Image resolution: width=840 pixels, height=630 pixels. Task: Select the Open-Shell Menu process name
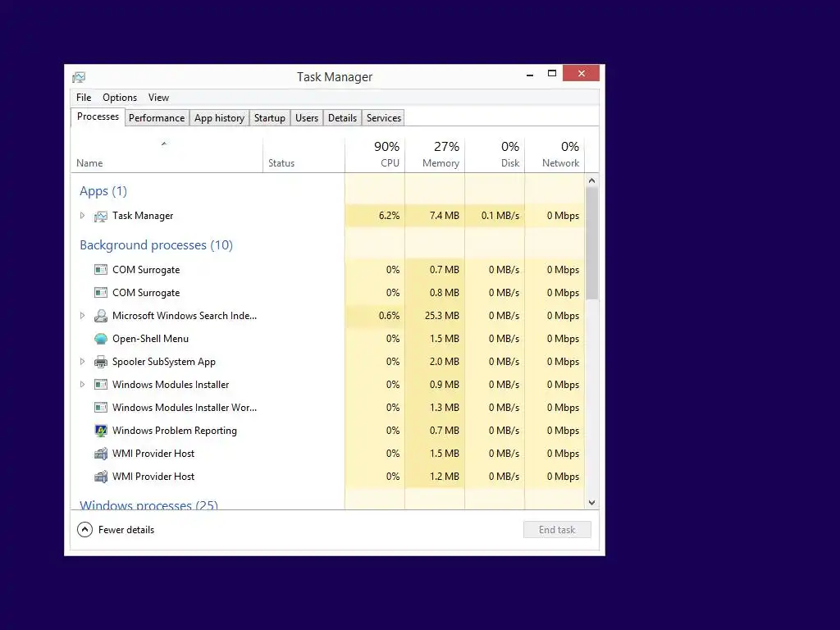151,339
